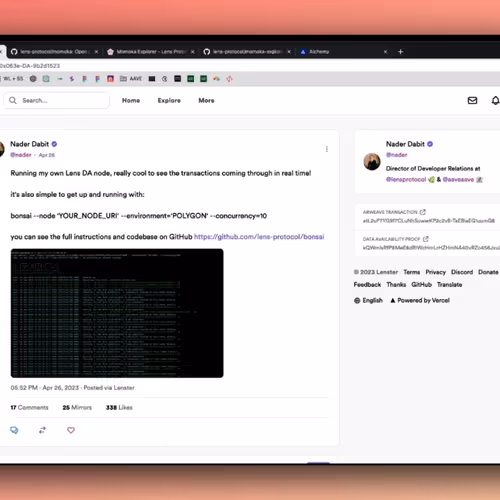Open the AAVE bookmarks folder
The height and width of the screenshot is (500, 500).
[x=131, y=79]
